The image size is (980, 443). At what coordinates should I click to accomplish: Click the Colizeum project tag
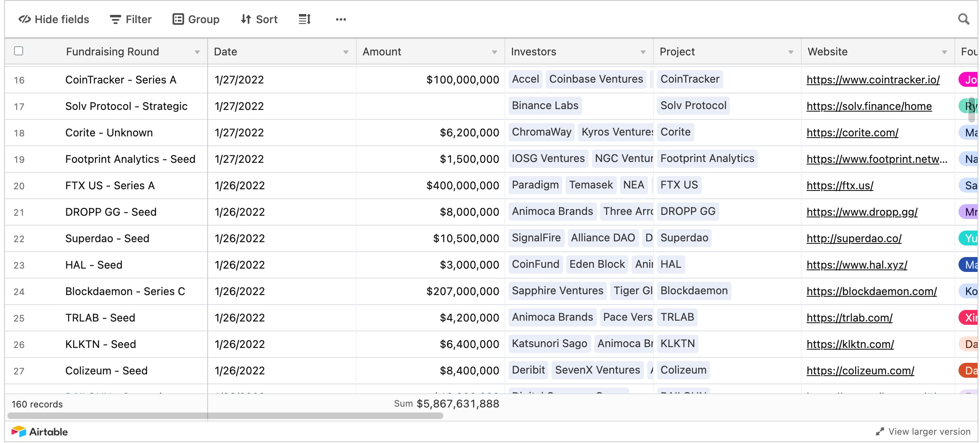pos(684,370)
